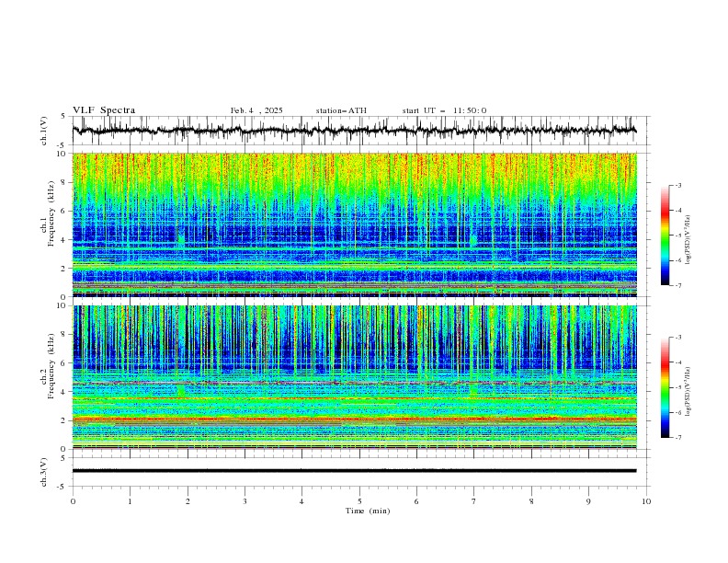
Task: Click the ch.2 "Frequency (kHz)" axis label
Action: point(51,366)
